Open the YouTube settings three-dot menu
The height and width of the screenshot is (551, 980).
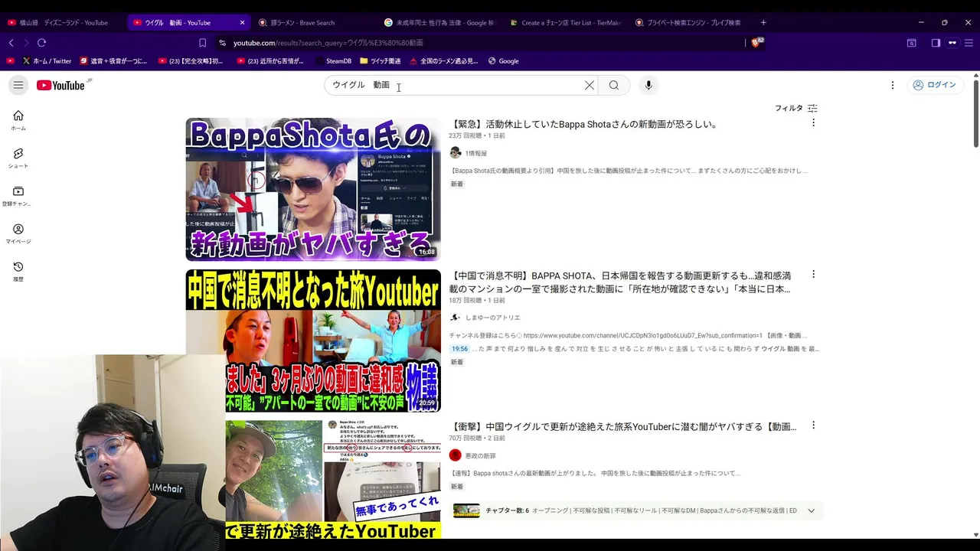pos(893,85)
